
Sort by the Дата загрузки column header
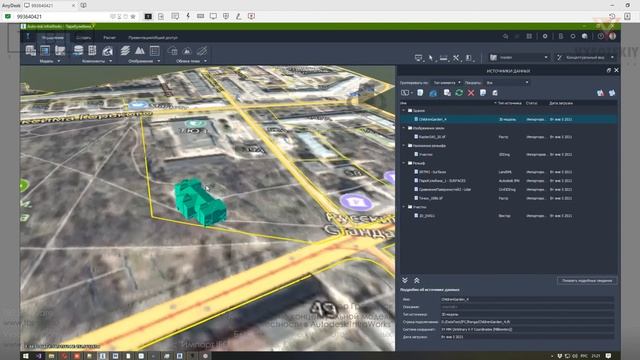560,103
